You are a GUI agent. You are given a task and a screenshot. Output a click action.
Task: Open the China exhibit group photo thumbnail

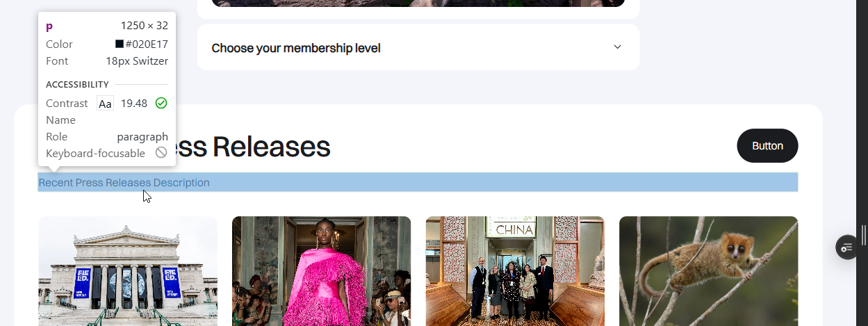515,271
